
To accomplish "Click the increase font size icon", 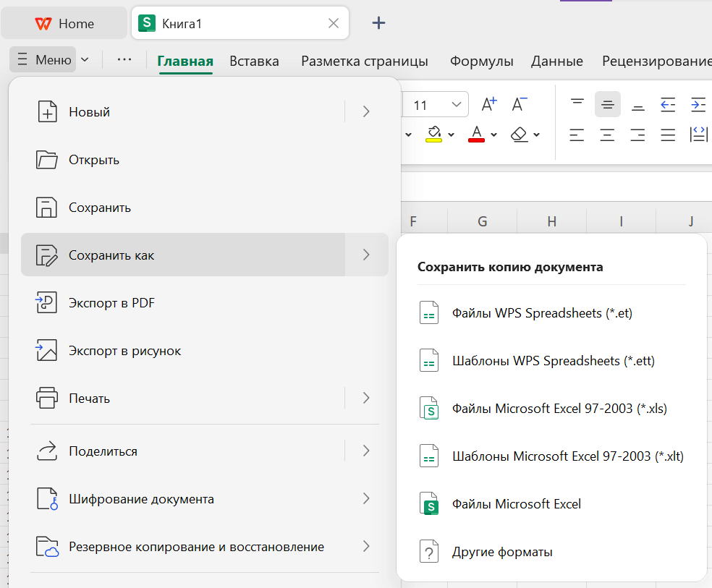I will coord(489,104).
